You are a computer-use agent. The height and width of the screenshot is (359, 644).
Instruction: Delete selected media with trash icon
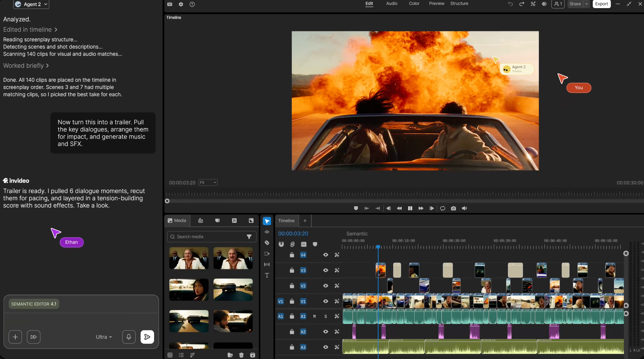pyautogui.click(x=241, y=355)
